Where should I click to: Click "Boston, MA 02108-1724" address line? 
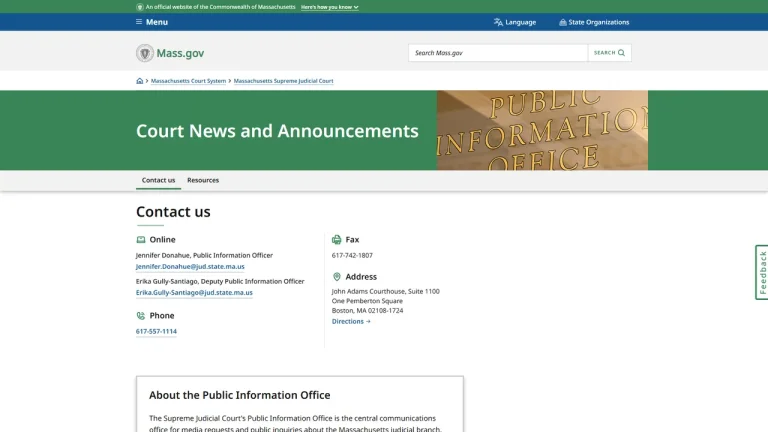coord(367,311)
